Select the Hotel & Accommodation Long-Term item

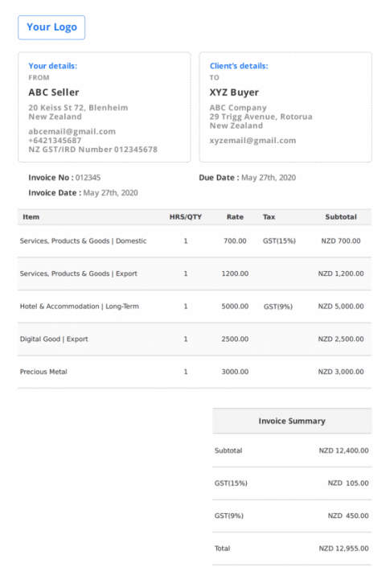point(79,306)
